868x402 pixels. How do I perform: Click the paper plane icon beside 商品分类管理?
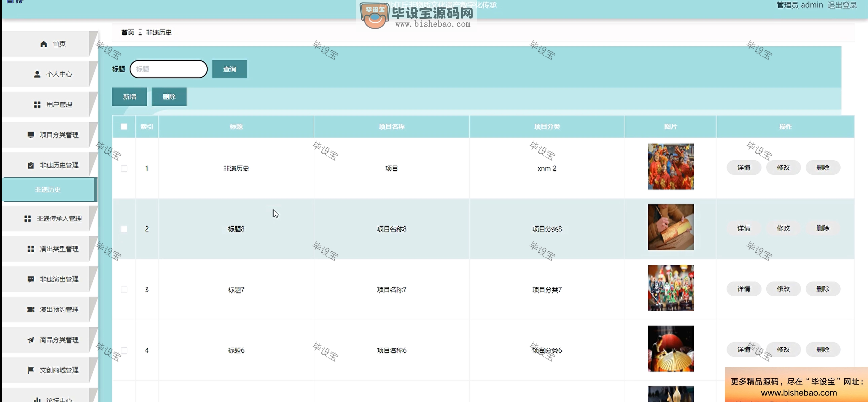click(31, 340)
